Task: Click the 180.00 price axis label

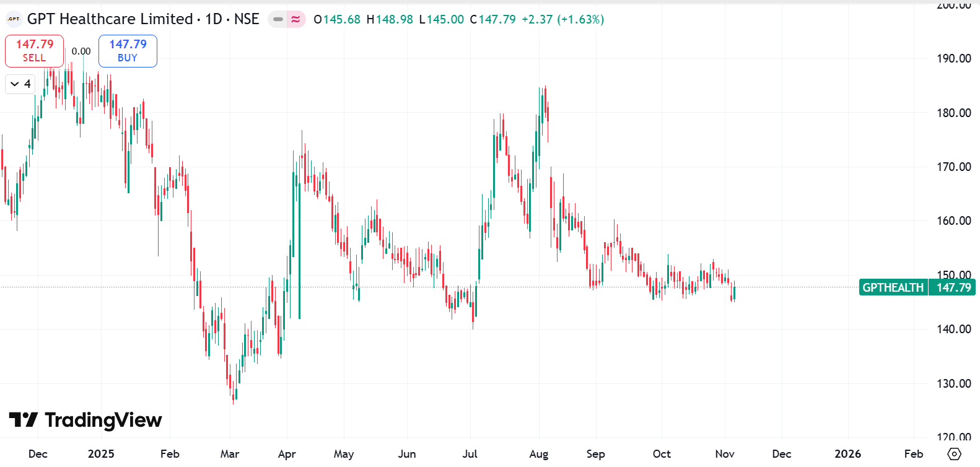Action: pyautogui.click(x=953, y=113)
